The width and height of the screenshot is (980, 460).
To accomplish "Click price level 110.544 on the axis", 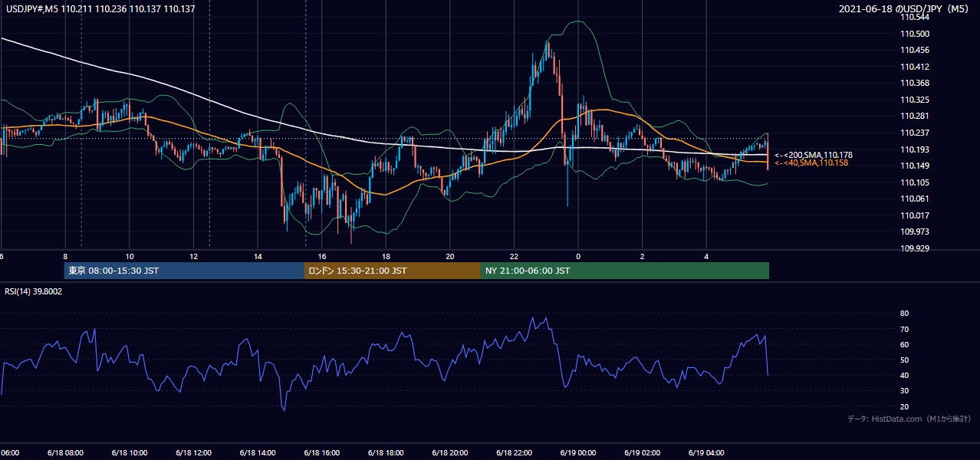I will (x=915, y=17).
